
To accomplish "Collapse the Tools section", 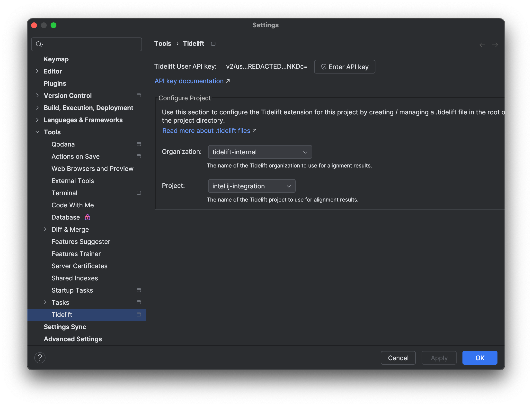I will (x=37, y=132).
